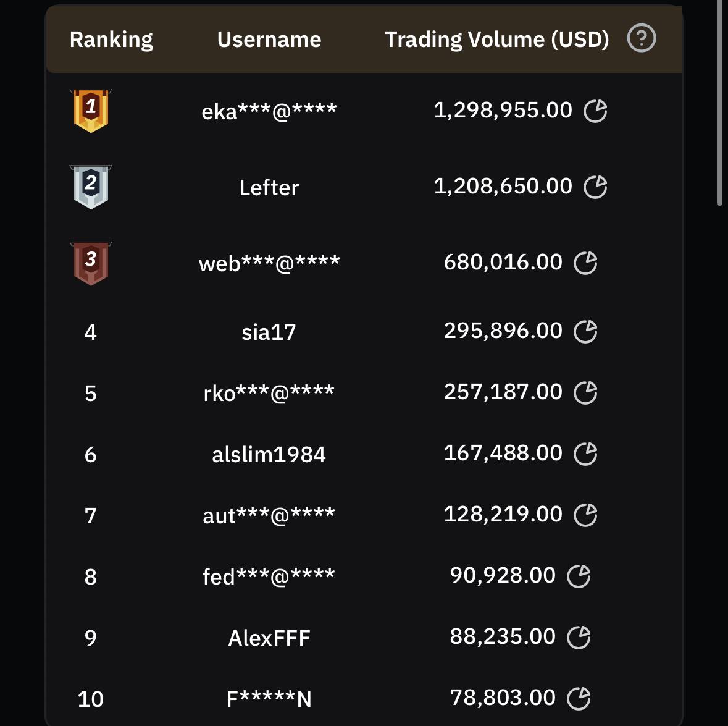Open pie chart icon beside 257,187.00

pyautogui.click(x=585, y=393)
